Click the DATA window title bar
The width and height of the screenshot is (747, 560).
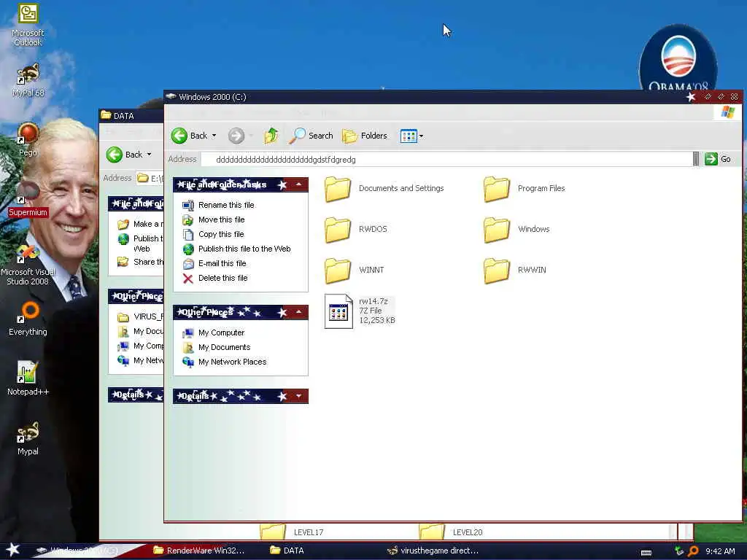(131, 116)
